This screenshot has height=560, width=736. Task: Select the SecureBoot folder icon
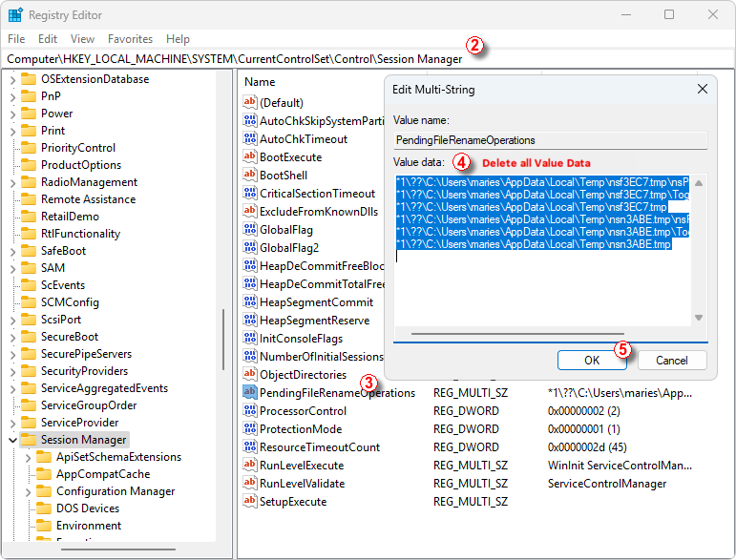click(x=27, y=337)
